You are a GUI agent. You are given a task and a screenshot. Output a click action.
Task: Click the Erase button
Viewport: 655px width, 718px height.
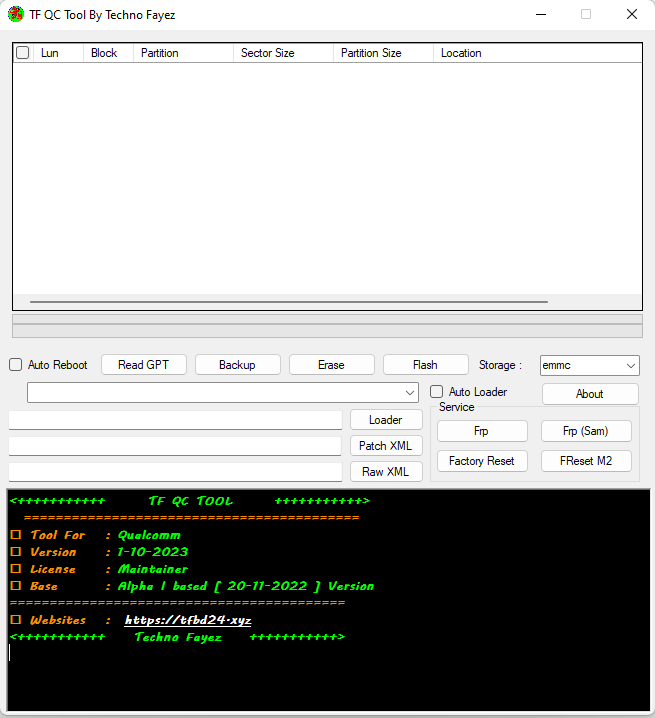(332, 364)
